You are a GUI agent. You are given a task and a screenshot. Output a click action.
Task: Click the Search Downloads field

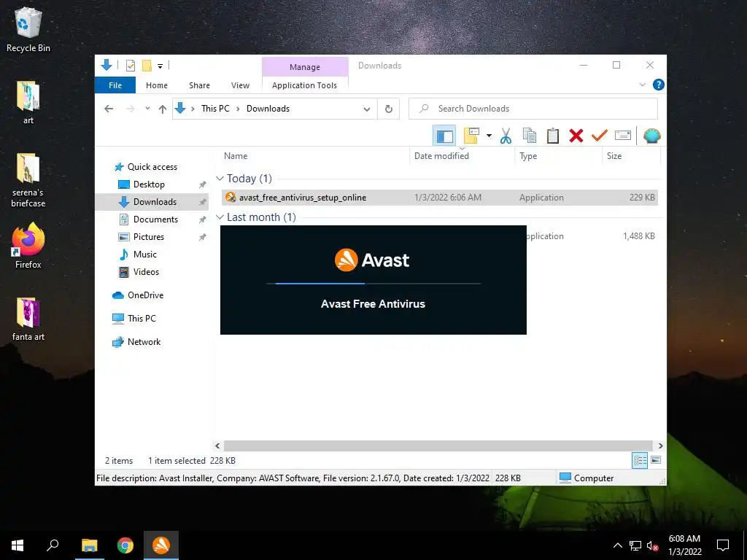[x=533, y=109]
